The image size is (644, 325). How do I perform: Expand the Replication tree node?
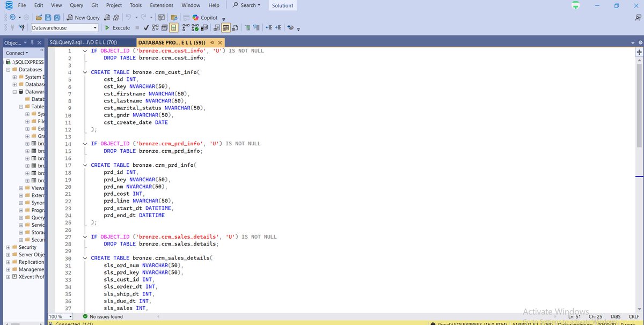coord(8,262)
